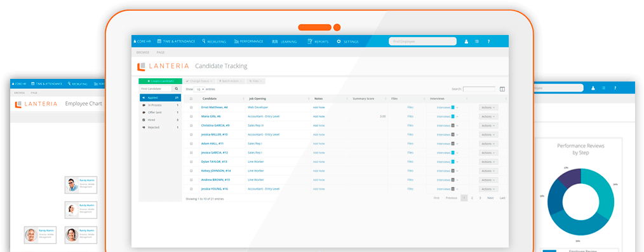644x252 pixels.
Task: Open the Batch Action dropdown
Action: tap(230, 81)
